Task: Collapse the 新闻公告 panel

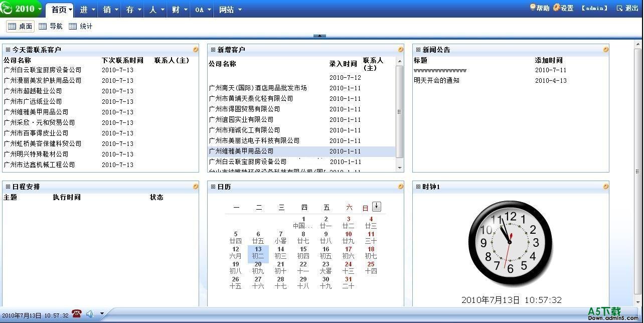Action: click(x=418, y=50)
